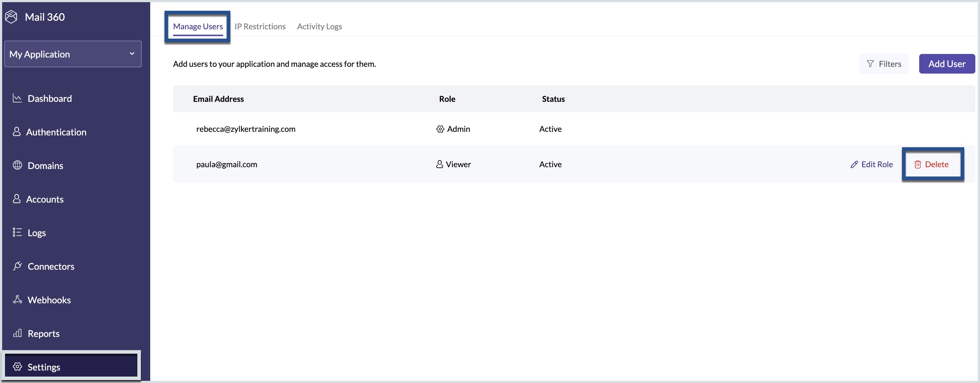
Task: Click the Authentication person icon
Action: (x=16, y=131)
